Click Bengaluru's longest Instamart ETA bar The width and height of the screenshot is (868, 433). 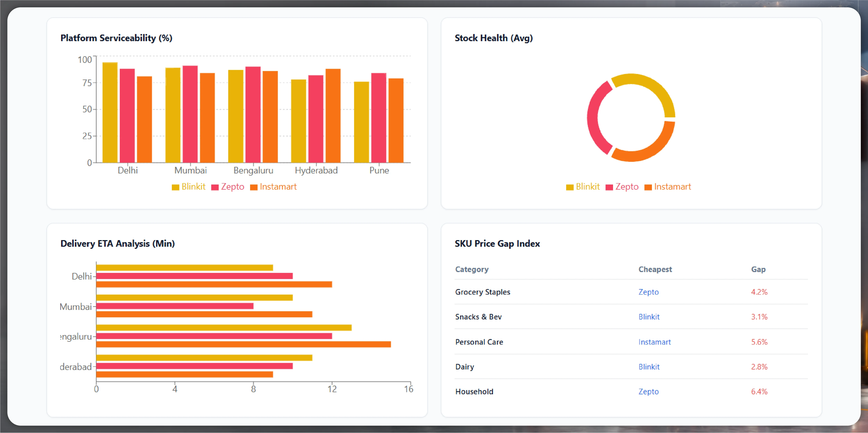244,344
